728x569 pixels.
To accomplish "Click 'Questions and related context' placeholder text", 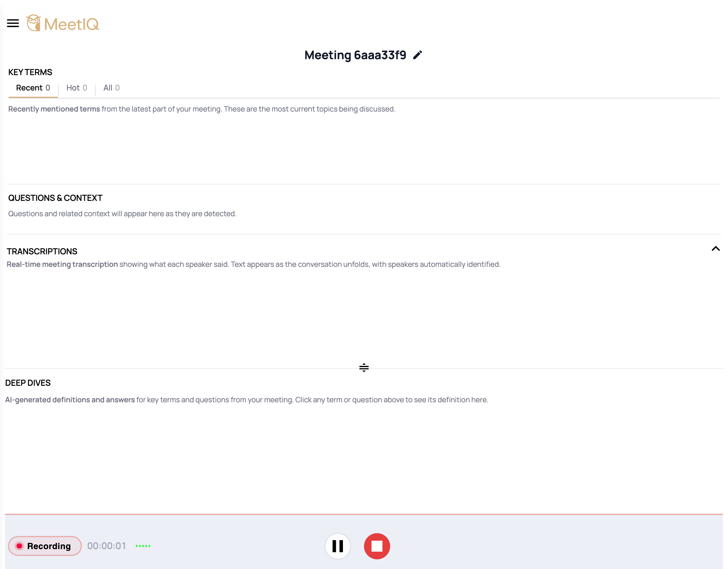I will click(122, 213).
